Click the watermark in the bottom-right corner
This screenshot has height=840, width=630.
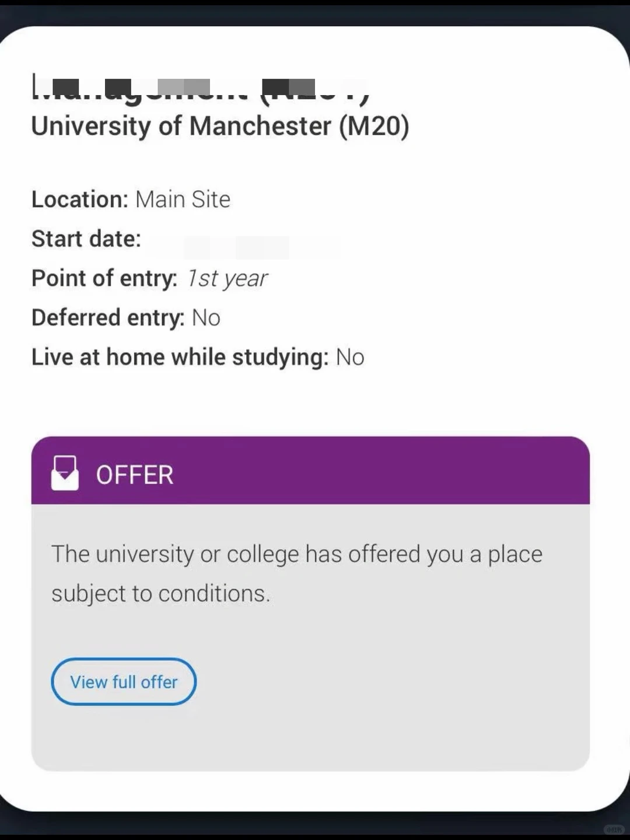pos(612,829)
